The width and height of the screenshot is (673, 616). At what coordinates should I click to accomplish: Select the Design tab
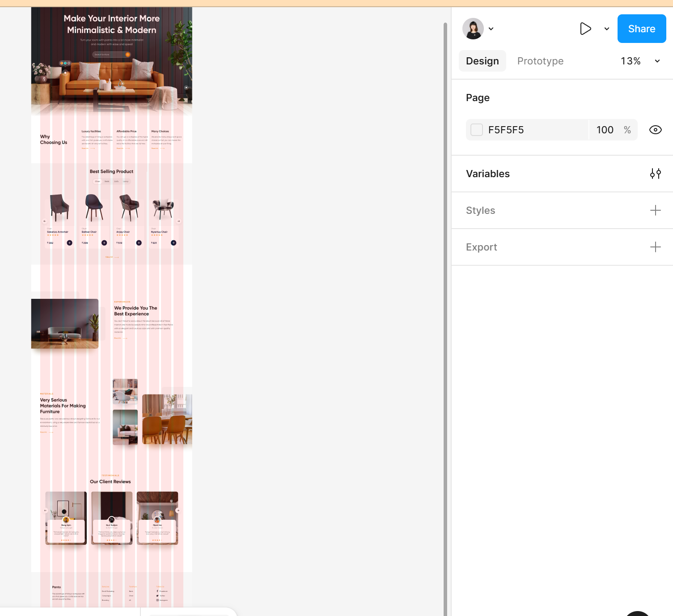[x=482, y=61]
